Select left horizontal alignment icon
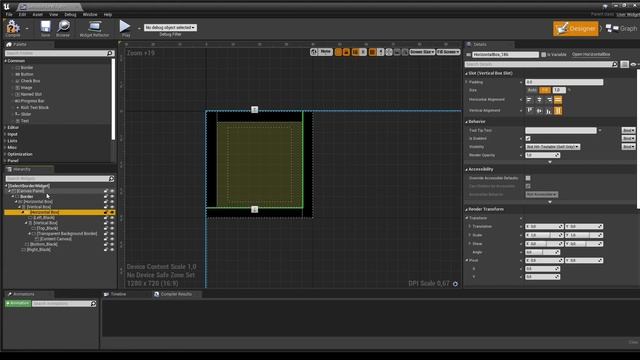The image size is (640, 360). click(x=529, y=100)
